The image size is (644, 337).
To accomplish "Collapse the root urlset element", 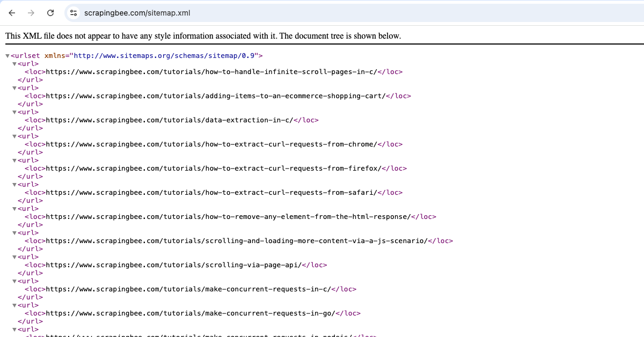I will point(8,55).
